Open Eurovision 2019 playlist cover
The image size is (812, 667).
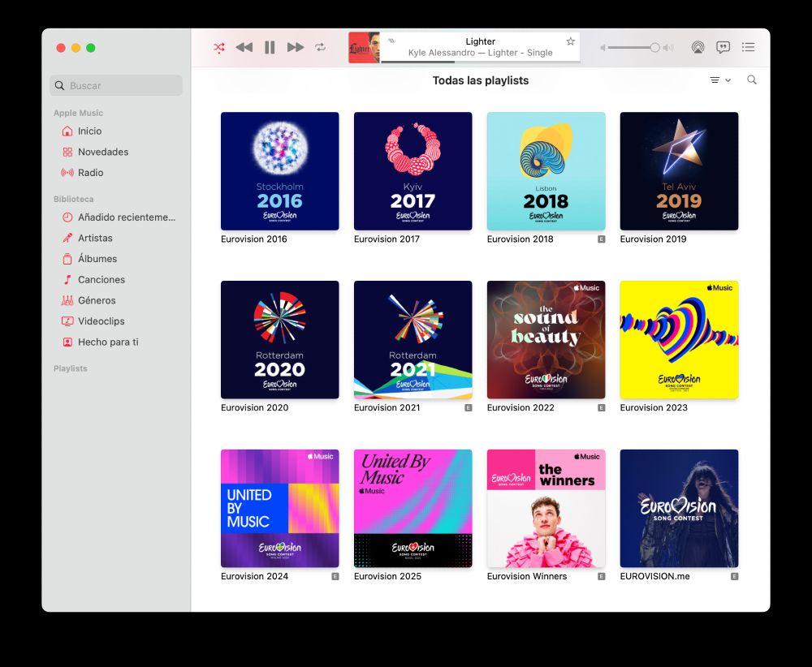tap(679, 171)
